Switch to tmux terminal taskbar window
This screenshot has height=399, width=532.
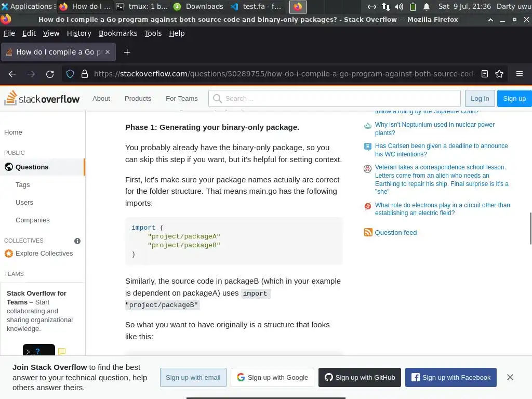click(x=142, y=6)
